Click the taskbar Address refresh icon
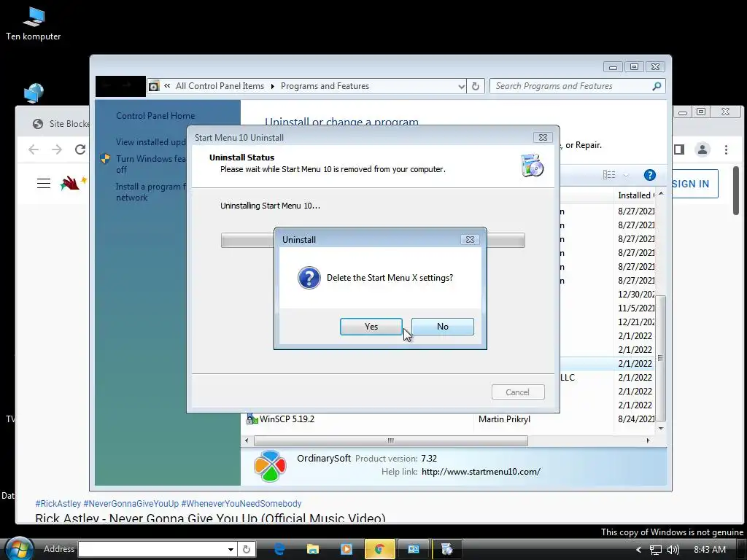This screenshot has width=747, height=560. click(247, 549)
